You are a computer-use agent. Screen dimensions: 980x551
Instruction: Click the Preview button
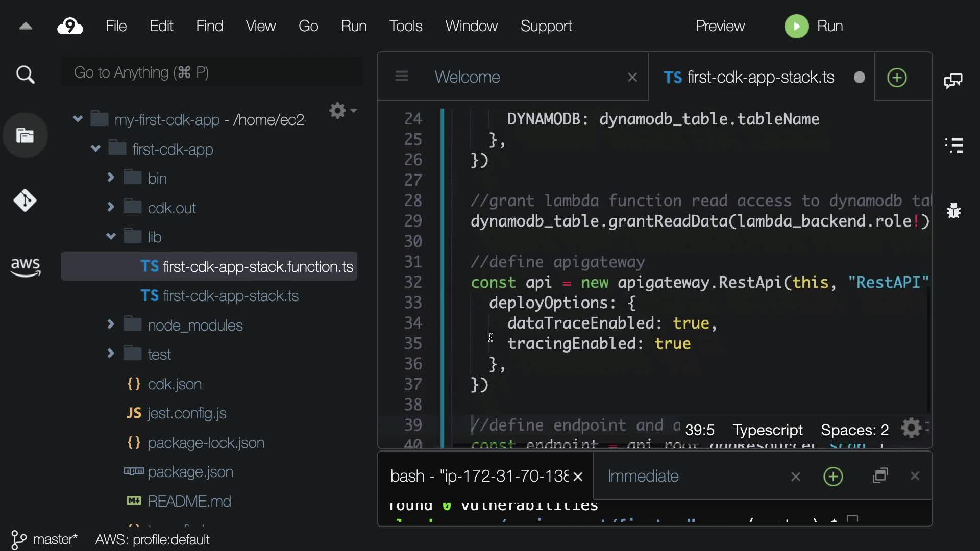[720, 26]
